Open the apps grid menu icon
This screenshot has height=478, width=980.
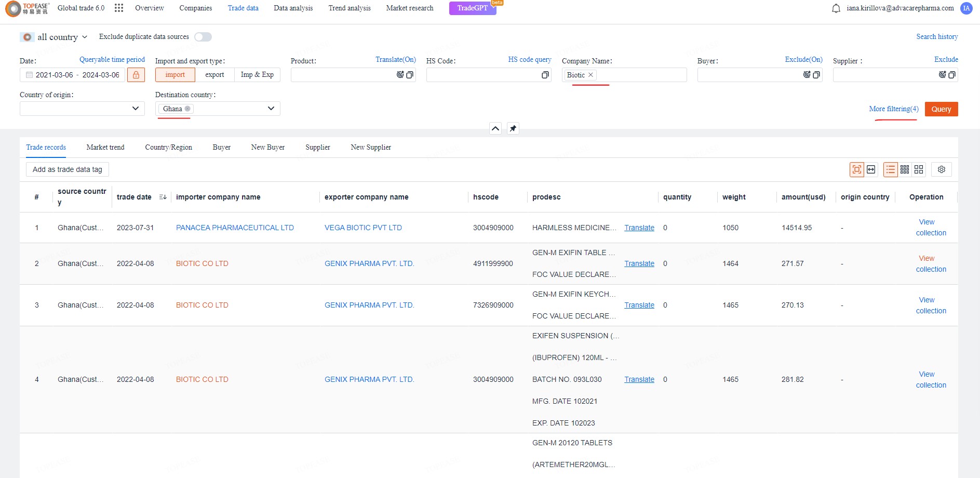(119, 8)
